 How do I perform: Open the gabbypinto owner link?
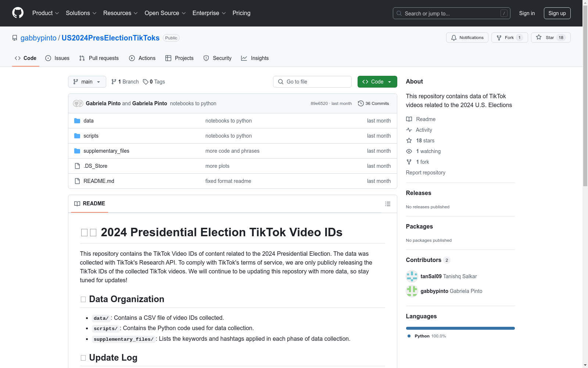pos(39,38)
